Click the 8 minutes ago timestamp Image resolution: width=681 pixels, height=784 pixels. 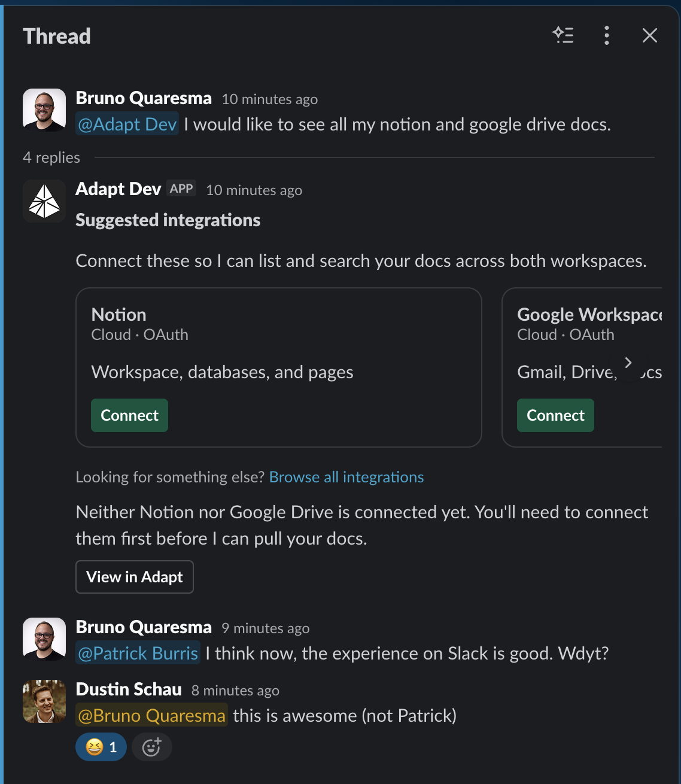235,691
